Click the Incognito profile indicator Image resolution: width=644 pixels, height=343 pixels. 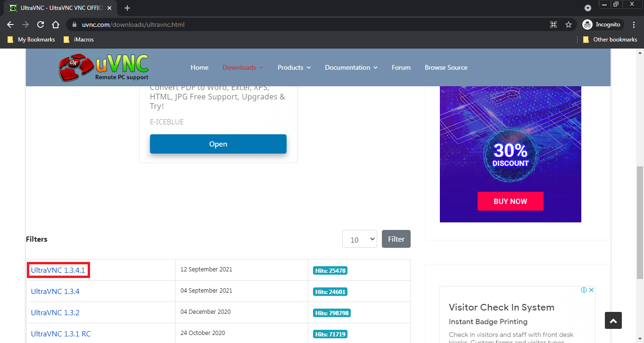[603, 24]
